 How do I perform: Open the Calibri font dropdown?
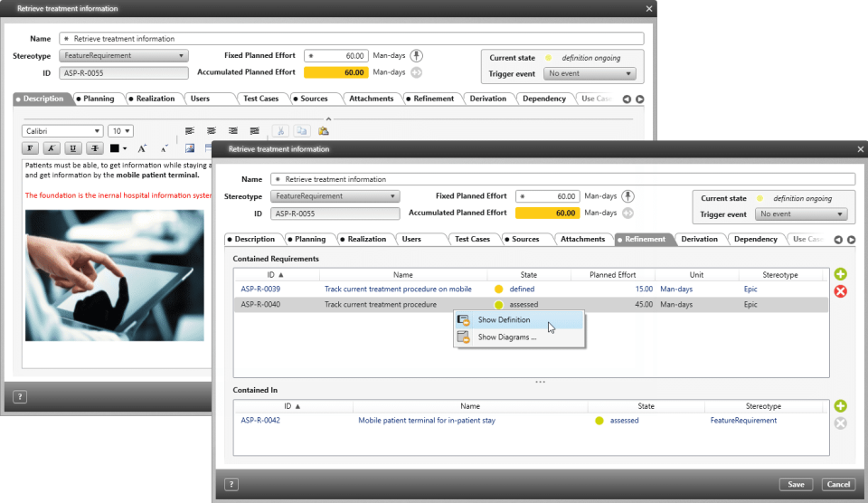[62, 131]
